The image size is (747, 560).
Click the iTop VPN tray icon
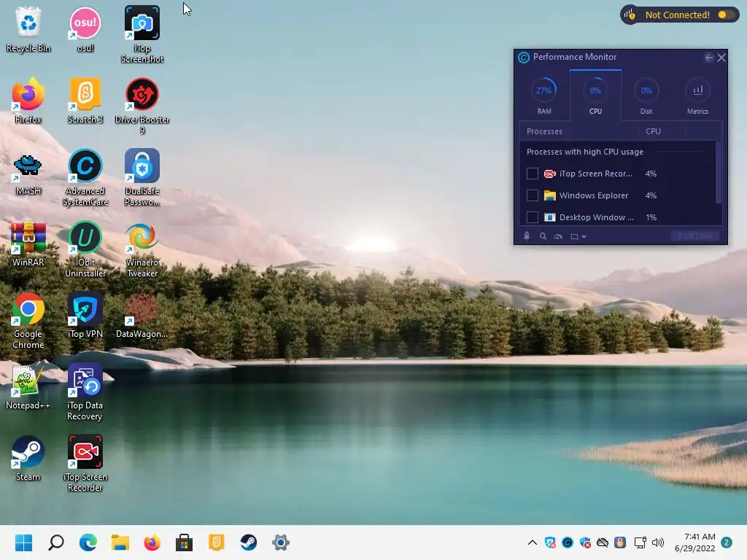[550, 542]
